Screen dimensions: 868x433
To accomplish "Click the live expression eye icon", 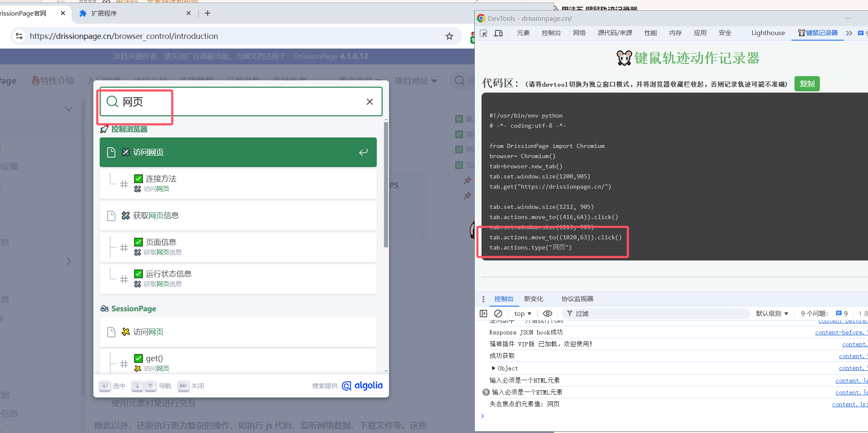I will click(x=547, y=313).
